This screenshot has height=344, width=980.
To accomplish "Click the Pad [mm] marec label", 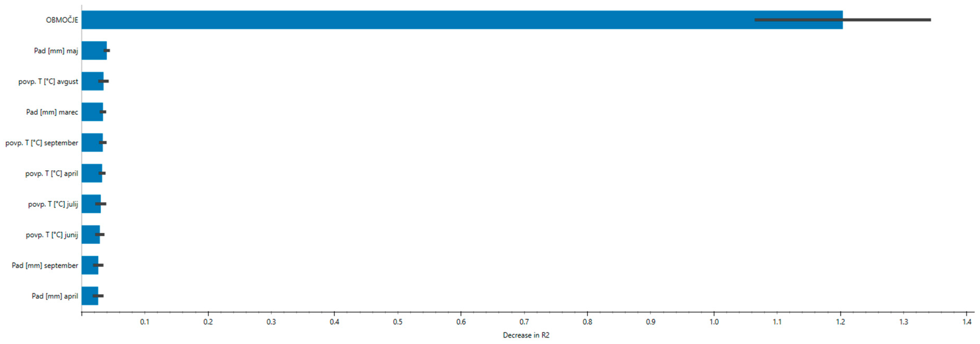I will click(52, 112).
